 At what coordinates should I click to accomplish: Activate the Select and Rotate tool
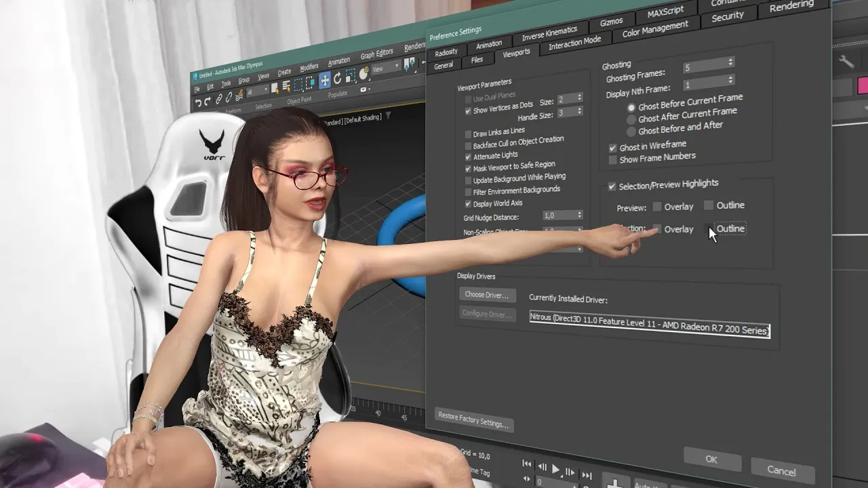click(337, 78)
